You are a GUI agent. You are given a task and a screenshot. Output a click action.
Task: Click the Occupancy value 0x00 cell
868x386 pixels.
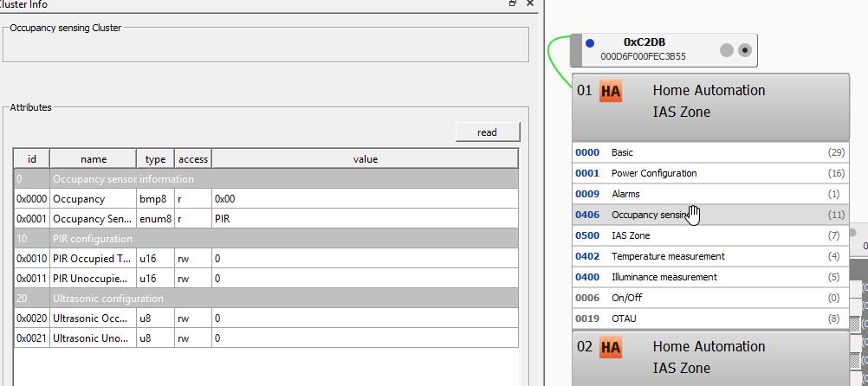[366, 198]
